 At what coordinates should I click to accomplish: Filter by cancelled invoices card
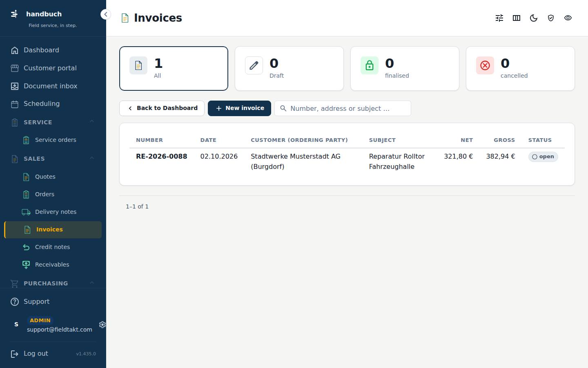520,68
